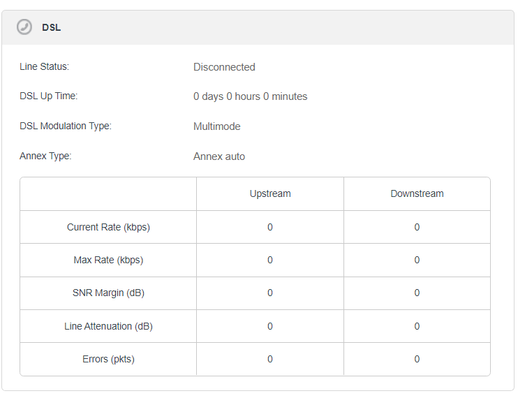Select the Multimode value
This screenshot has width=518, height=396.
[x=217, y=126]
